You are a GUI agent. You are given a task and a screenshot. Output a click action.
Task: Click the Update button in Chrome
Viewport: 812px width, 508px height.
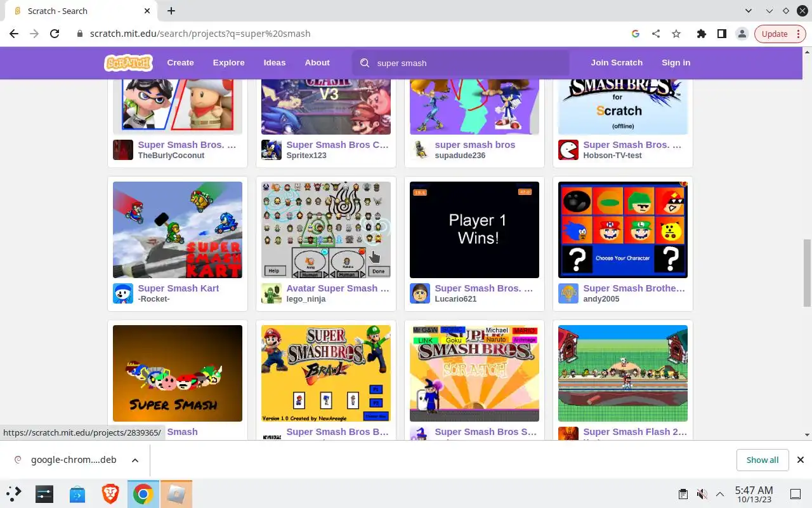click(x=775, y=34)
